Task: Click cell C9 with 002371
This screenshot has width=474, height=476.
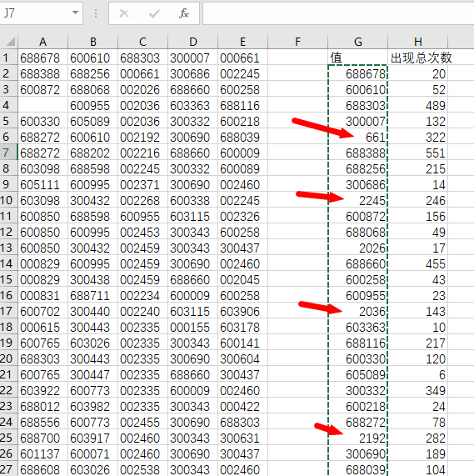Action: click(142, 184)
